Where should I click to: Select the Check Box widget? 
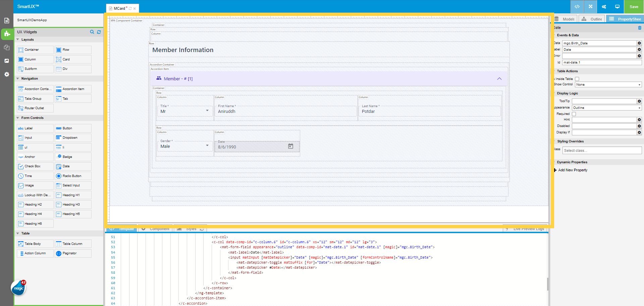35,166
